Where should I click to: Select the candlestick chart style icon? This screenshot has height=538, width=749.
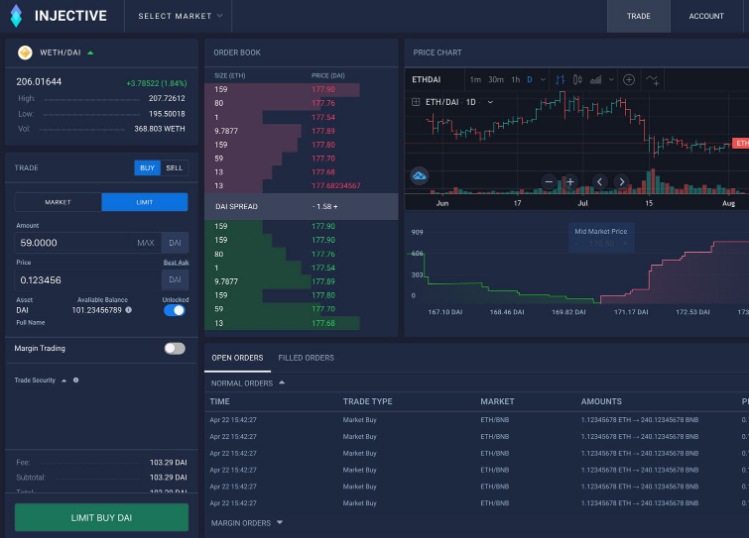pos(578,80)
